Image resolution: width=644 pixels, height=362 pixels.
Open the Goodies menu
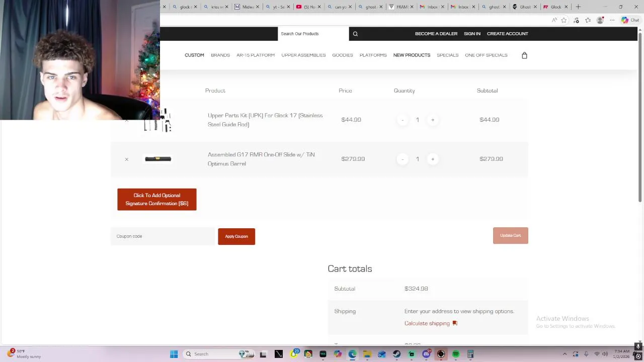343,55
